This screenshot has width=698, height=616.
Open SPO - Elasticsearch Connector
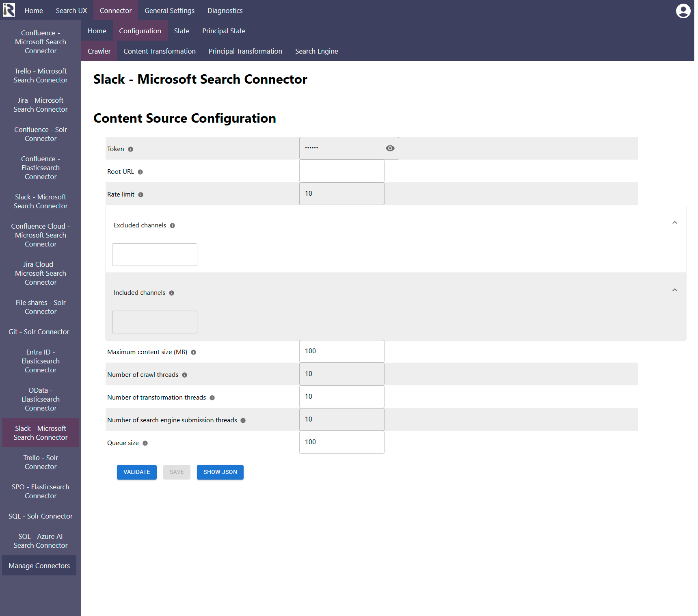(x=41, y=491)
